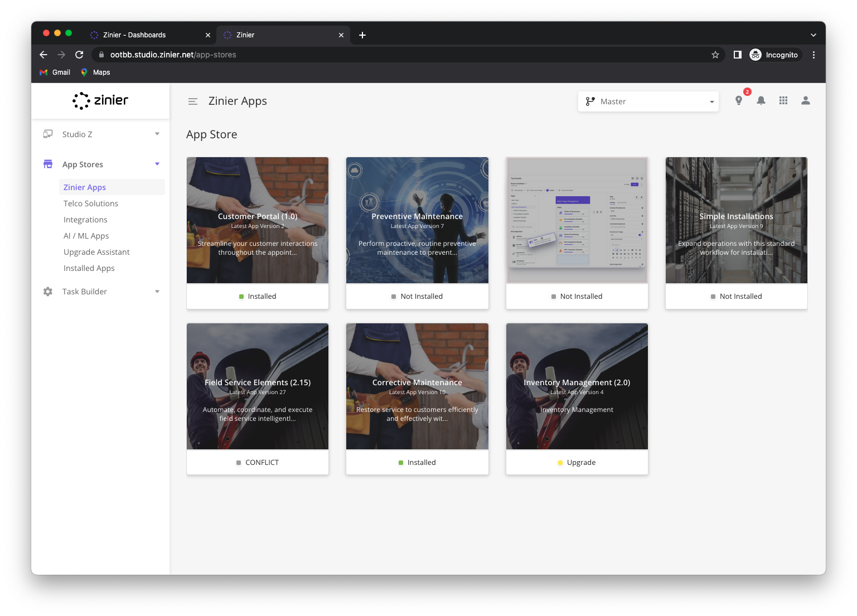
Task: Click the Task Builder gear icon
Action: click(x=48, y=291)
